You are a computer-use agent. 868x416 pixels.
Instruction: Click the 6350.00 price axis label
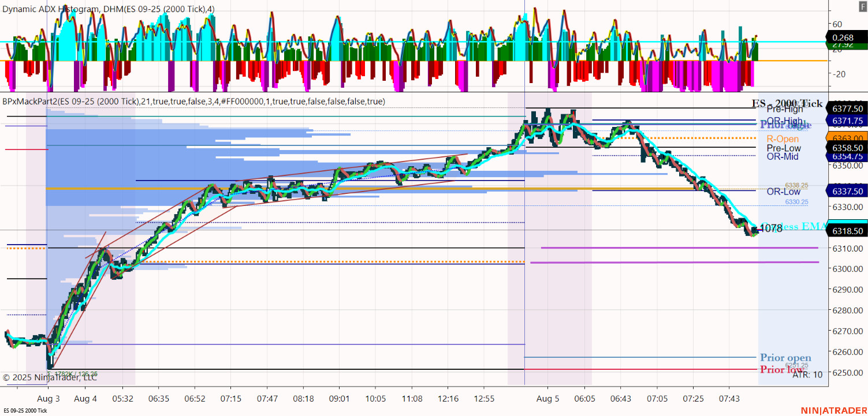pos(847,165)
